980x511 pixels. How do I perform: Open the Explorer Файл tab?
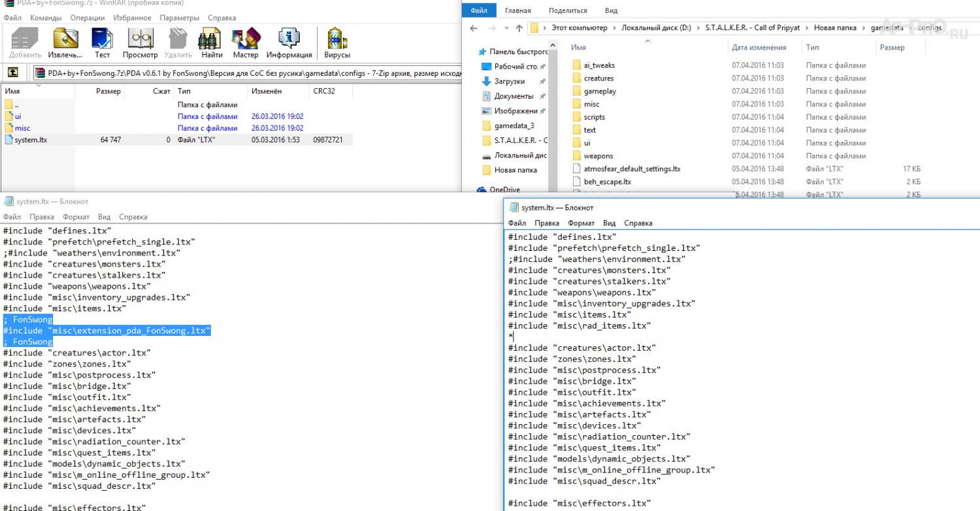479,10
